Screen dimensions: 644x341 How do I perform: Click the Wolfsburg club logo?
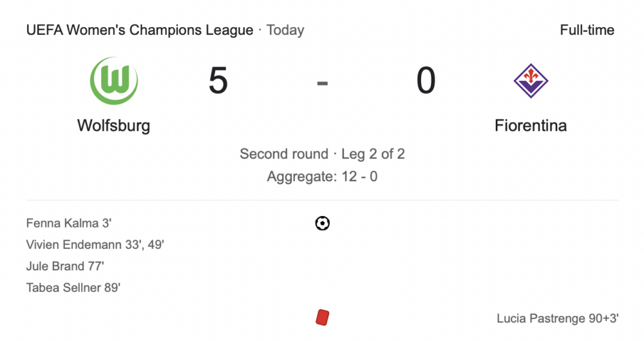point(114,81)
